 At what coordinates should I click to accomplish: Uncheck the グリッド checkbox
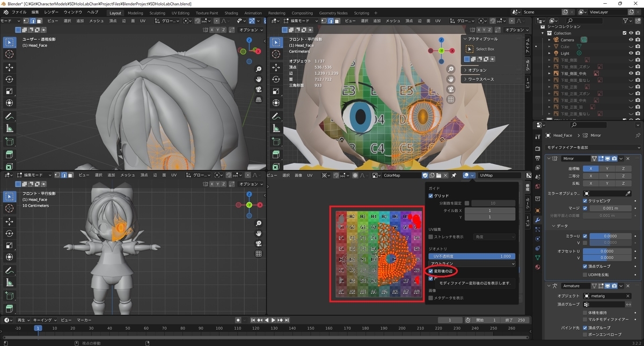point(431,196)
